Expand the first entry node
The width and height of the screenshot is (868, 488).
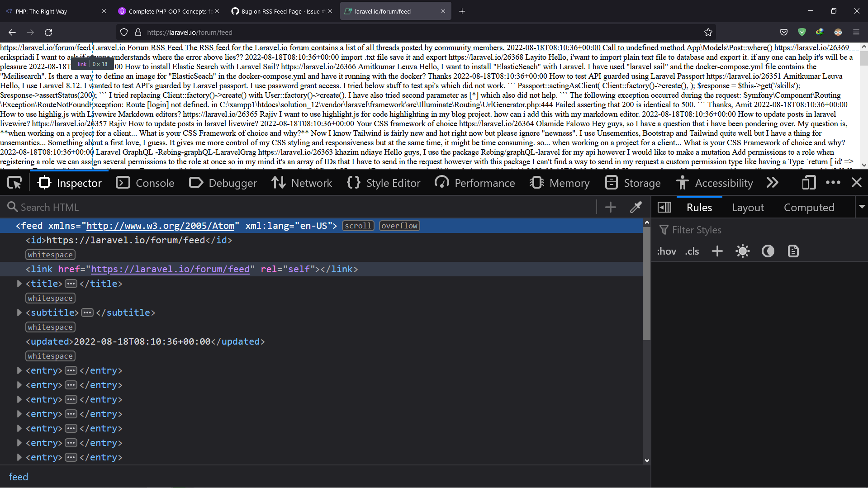(19, 370)
